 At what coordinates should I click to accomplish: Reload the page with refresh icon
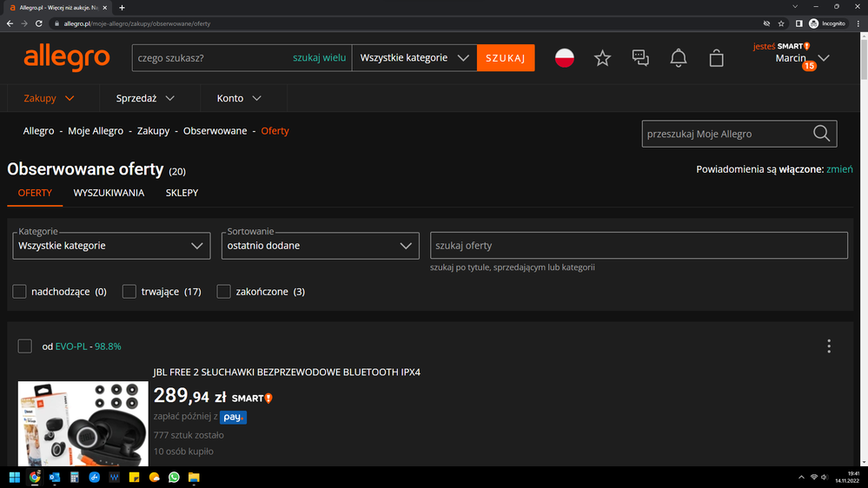(39, 23)
